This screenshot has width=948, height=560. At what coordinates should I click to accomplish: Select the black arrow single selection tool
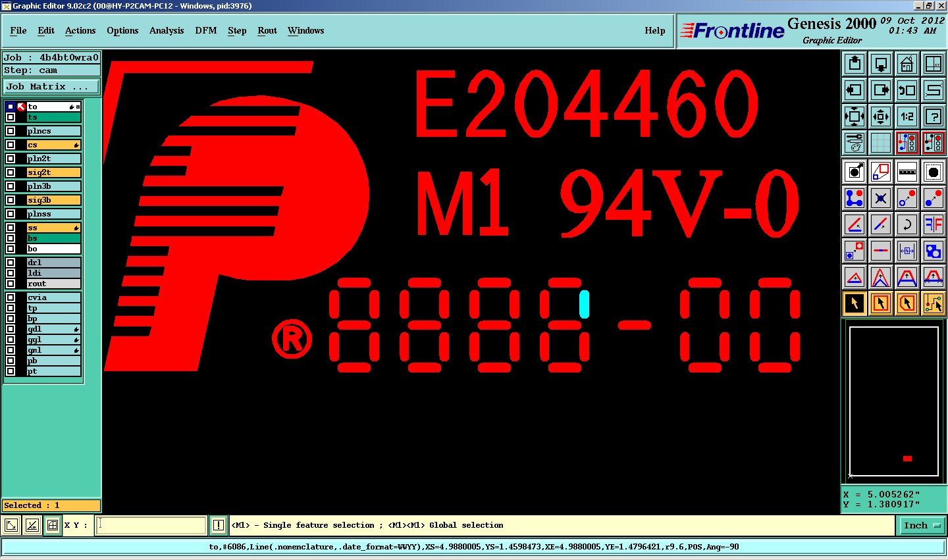[x=855, y=303]
